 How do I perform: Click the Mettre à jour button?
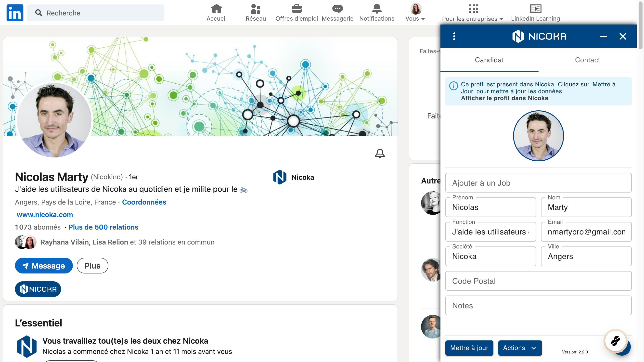click(469, 348)
